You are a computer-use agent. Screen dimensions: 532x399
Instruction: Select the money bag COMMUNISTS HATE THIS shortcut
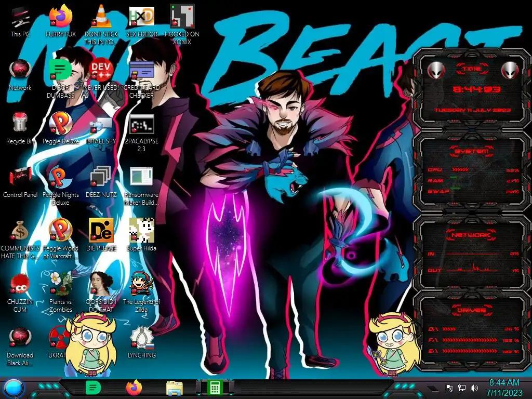20,239
